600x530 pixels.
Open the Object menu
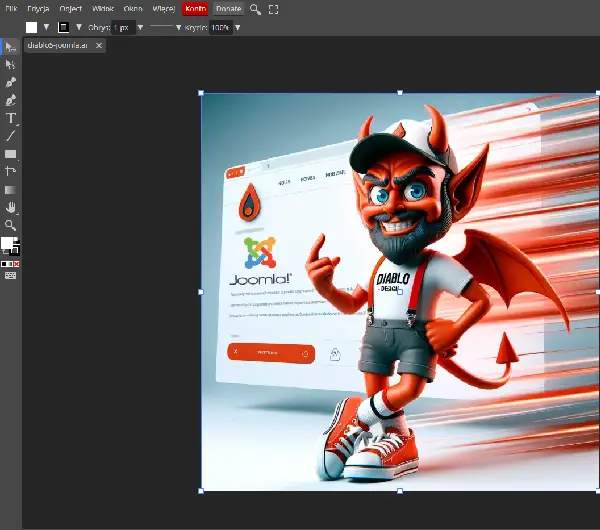70,8
